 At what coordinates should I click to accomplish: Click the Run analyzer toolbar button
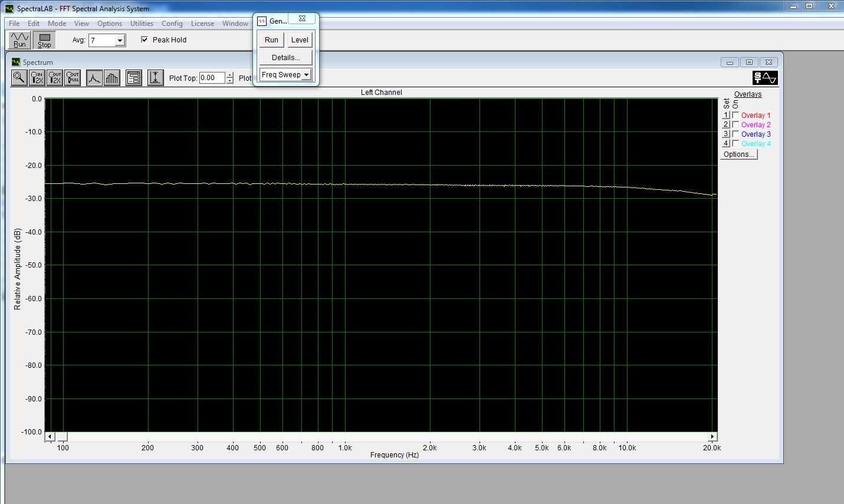pos(19,40)
